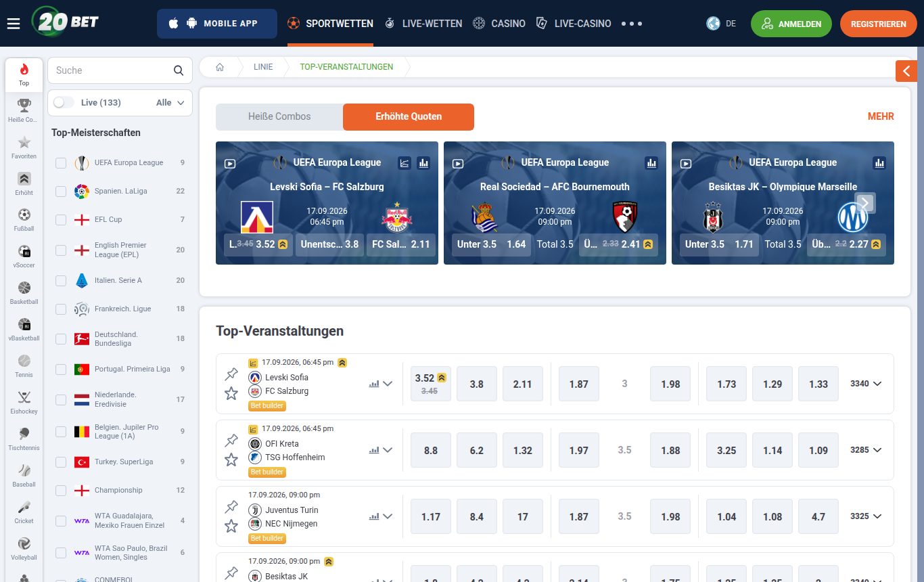Open the Alle dropdown filter
Viewport: 924px width, 582px height.
tap(170, 103)
